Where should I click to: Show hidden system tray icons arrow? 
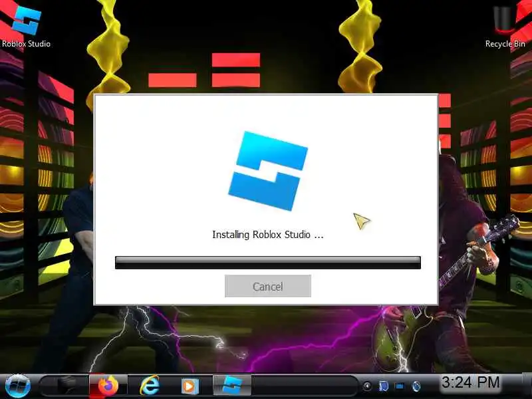367,386
